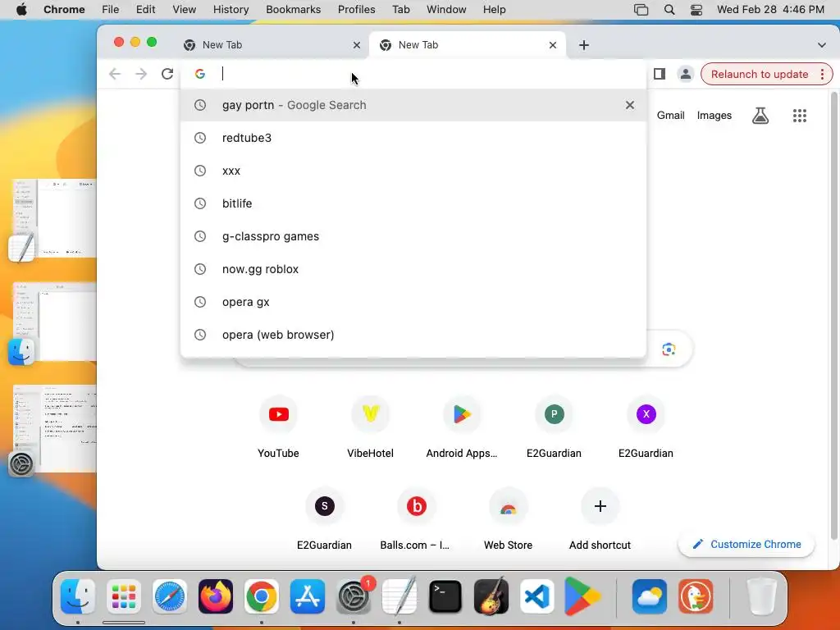Viewport: 840px width, 630px height.
Task: Open the YouTube shortcut
Action: pyautogui.click(x=279, y=427)
